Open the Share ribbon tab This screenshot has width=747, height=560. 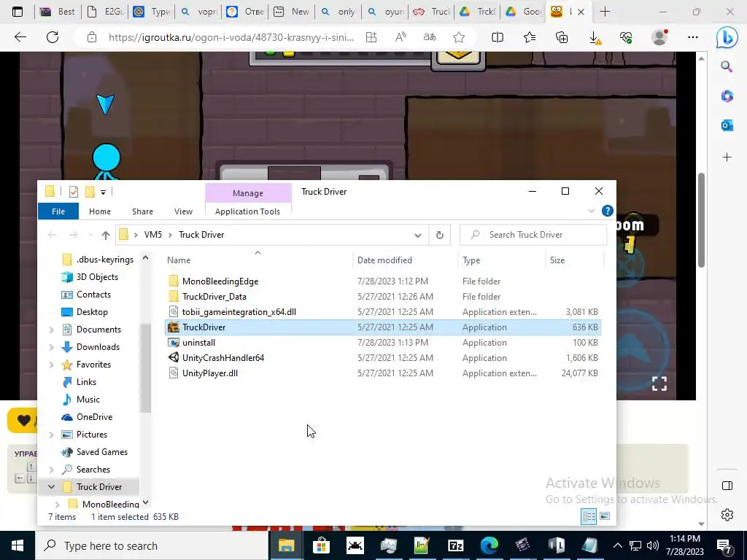click(142, 211)
